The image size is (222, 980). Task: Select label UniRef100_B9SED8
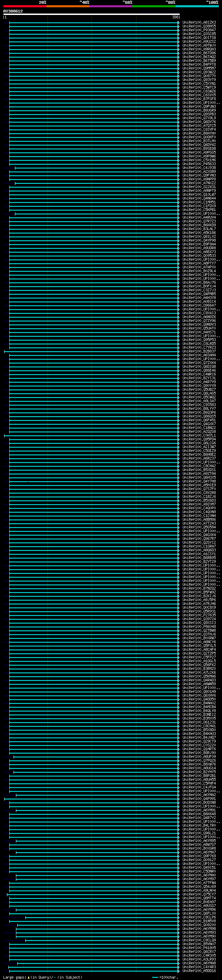[x=199, y=149]
